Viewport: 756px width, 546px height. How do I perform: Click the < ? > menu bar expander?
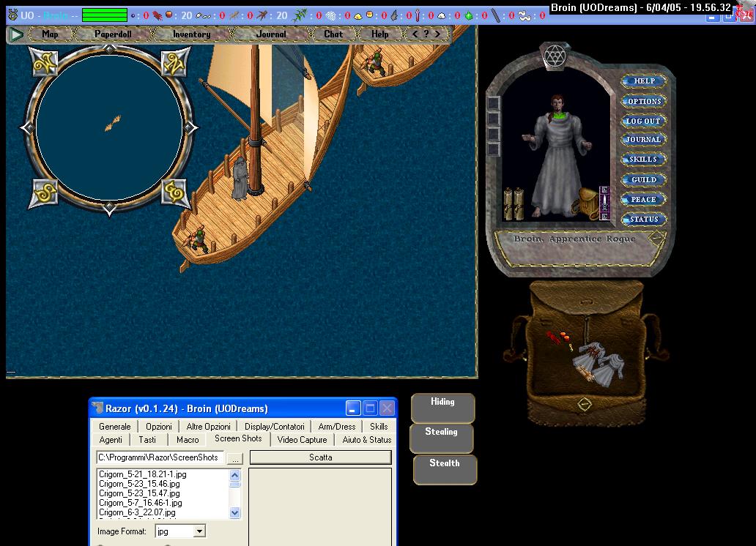426,34
